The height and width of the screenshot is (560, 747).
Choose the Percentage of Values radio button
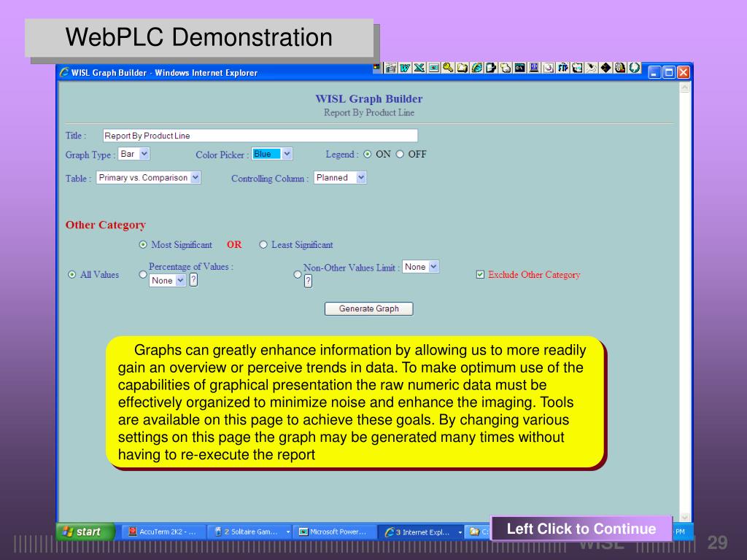pyautogui.click(x=143, y=275)
